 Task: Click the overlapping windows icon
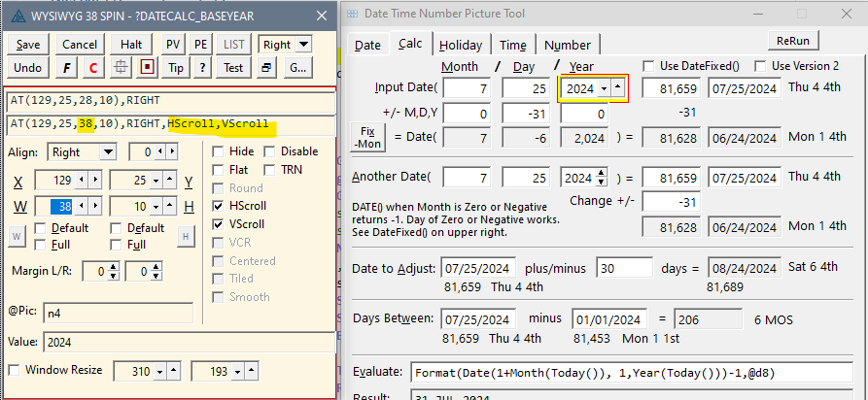click(x=266, y=68)
